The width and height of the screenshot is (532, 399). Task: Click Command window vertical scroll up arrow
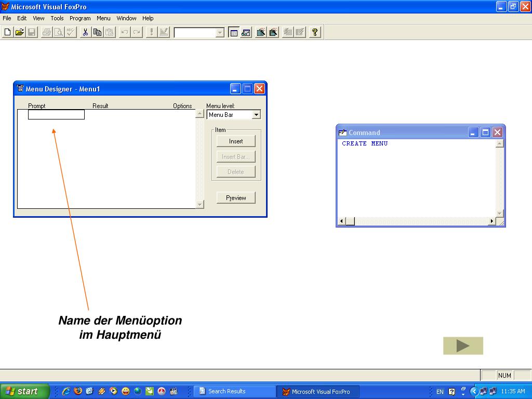tap(499, 144)
